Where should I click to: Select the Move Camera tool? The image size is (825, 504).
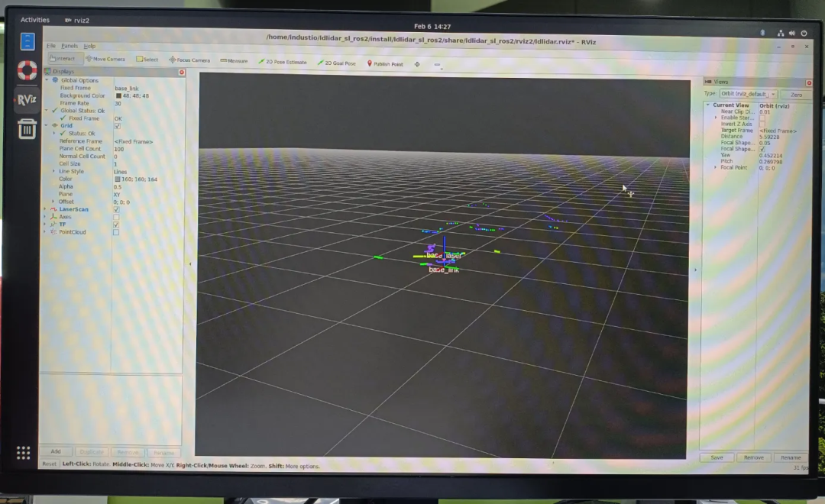point(105,59)
